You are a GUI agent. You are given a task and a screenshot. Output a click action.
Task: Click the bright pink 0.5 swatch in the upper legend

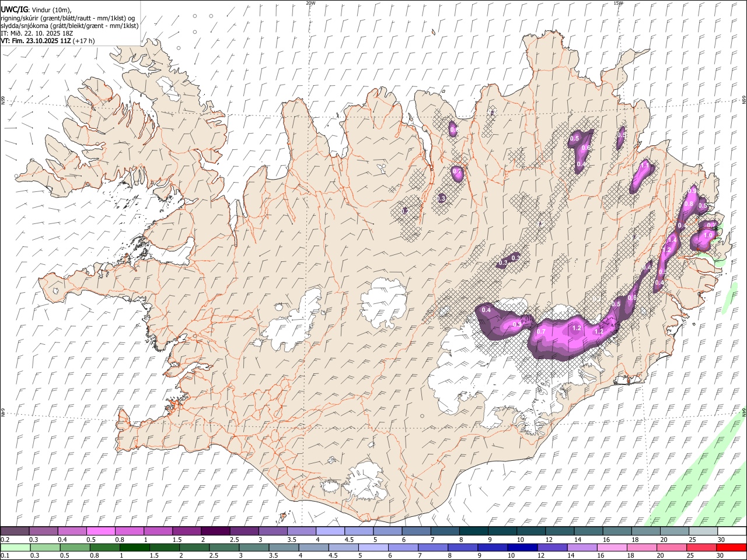point(101,531)
